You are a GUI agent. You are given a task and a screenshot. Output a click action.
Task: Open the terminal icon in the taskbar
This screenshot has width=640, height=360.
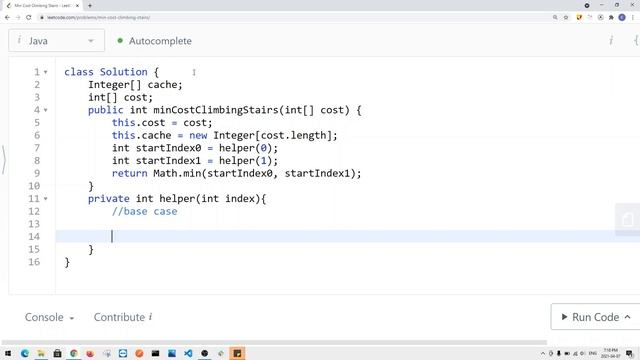coord(156,353)
